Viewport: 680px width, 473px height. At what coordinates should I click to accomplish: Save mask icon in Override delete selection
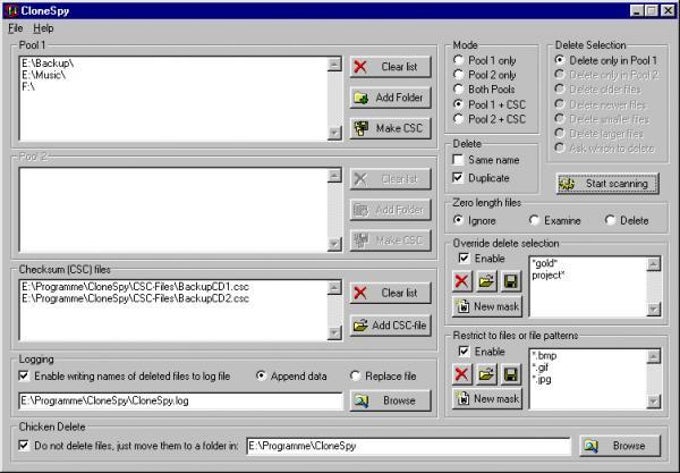tap(511, 281)
